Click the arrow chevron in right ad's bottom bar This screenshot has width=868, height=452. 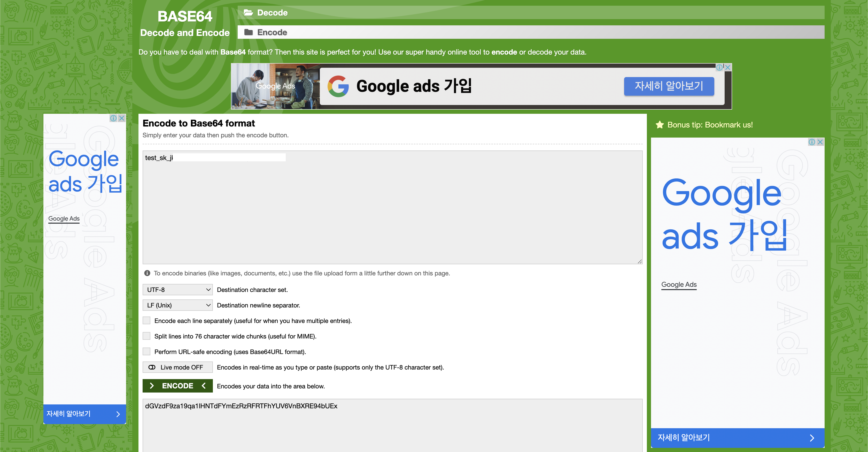coord(812,438)
